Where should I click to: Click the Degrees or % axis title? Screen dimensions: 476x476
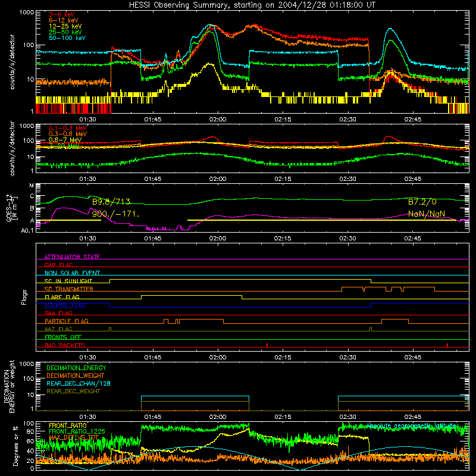[x=15, y=446]
